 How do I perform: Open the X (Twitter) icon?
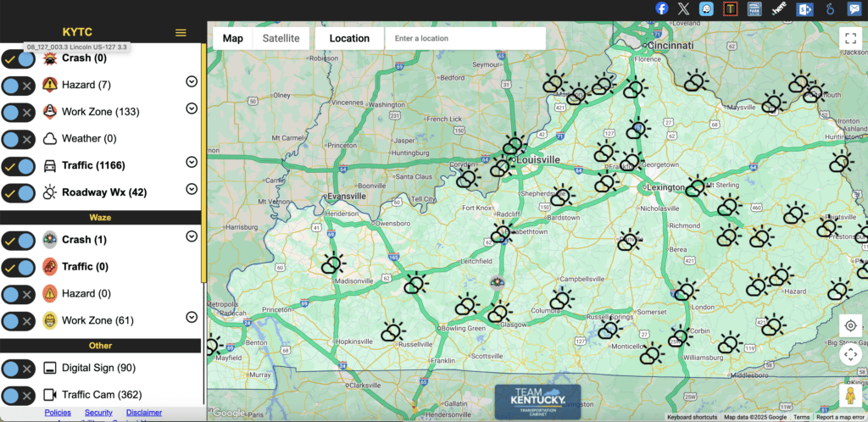(684, 8)
